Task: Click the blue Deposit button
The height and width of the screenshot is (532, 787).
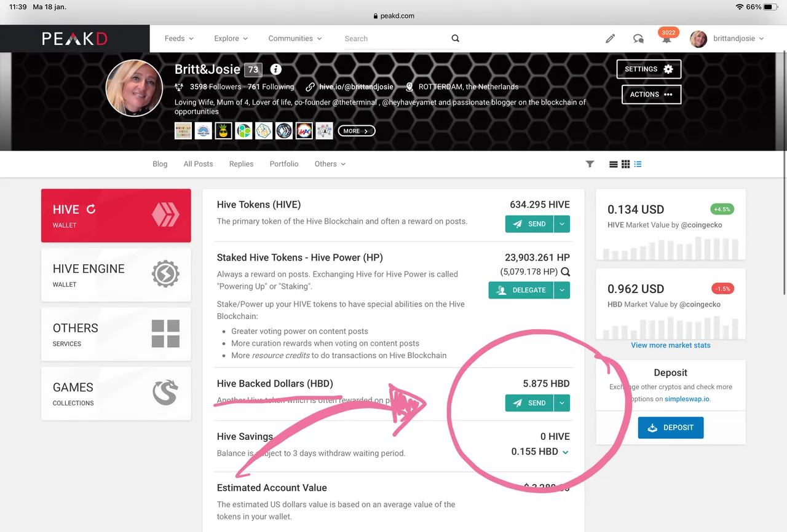Action: point(671,428)
